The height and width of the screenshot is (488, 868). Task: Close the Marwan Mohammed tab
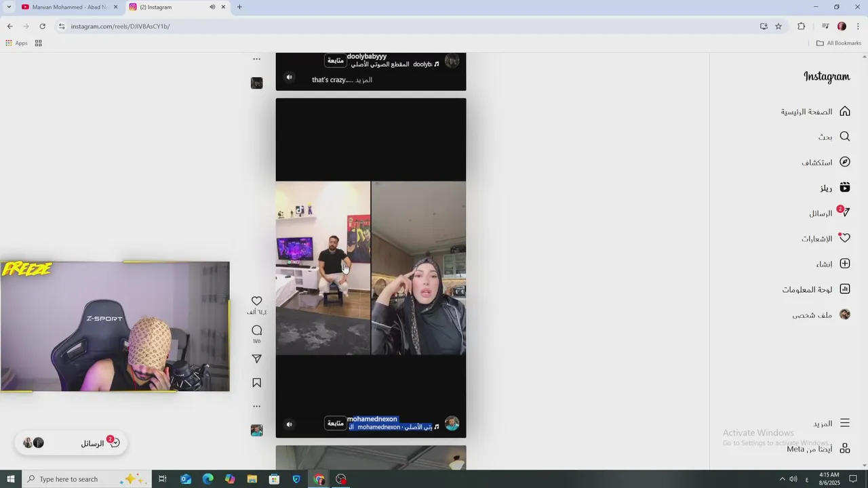115,7
